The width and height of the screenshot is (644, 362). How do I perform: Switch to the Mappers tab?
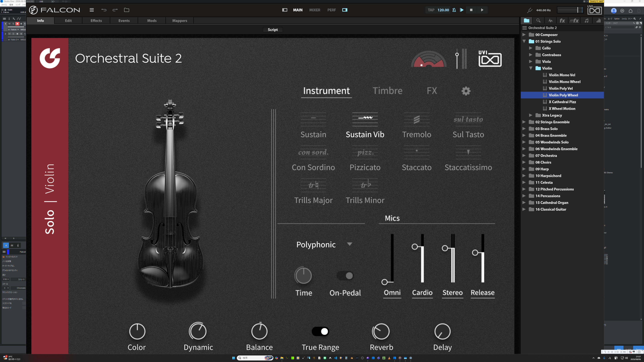point(180,21)
